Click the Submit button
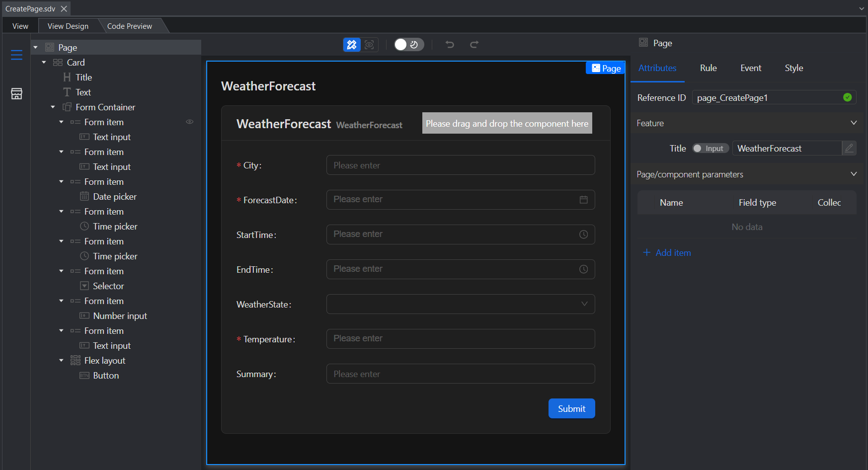The width and height of the screenshot is (868, 470). 572,408
